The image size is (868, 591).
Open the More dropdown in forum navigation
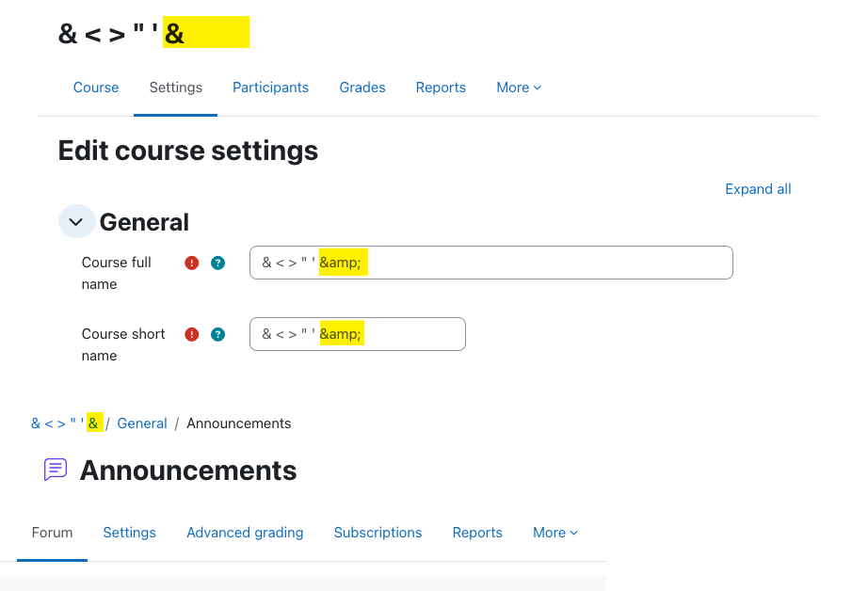[555, 533]
